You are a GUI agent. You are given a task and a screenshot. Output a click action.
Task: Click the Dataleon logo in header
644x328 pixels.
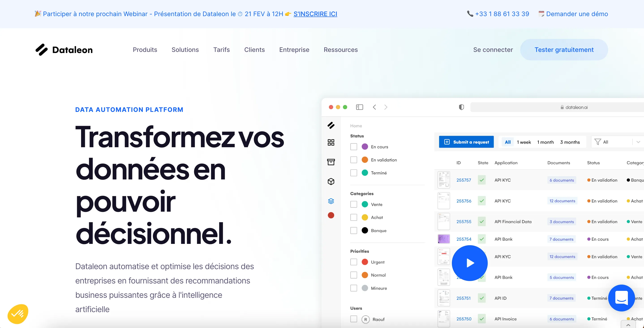[x=64, y=50]
